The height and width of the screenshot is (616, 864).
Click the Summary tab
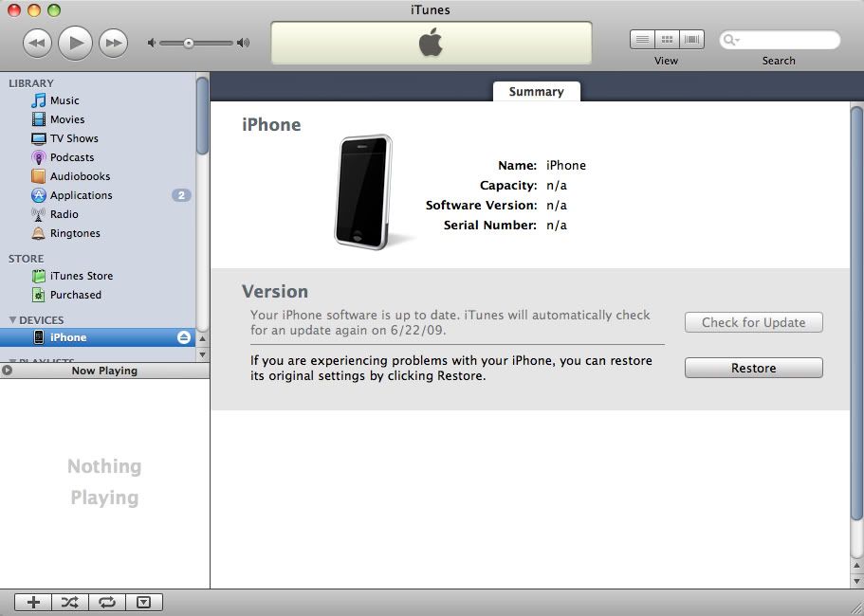coord(536,91)
